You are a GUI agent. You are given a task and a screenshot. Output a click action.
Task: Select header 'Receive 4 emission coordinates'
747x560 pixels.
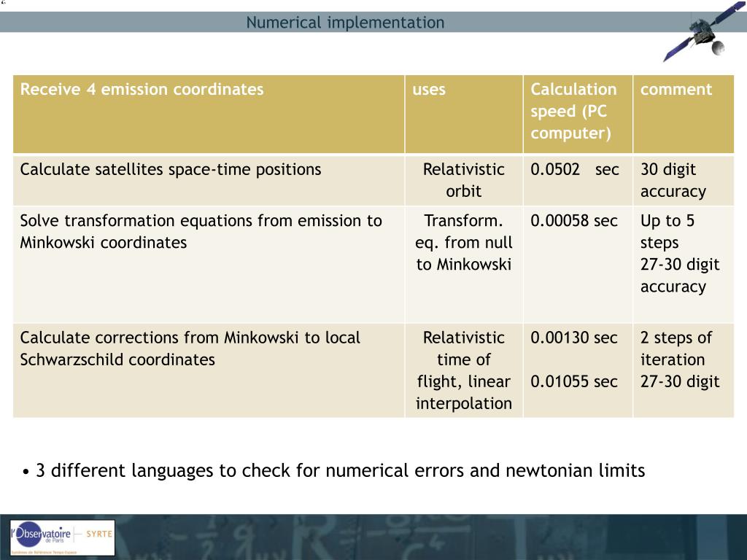(x=142, y=89)
